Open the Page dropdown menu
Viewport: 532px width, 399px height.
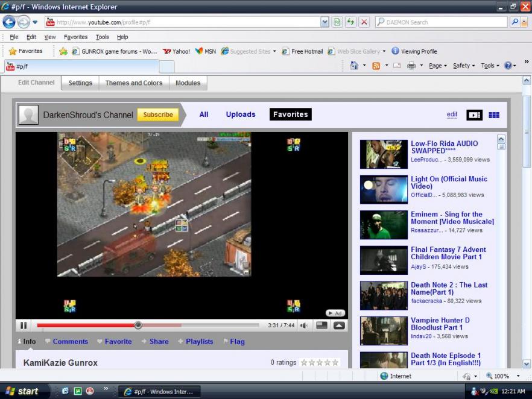click(x=437, y=66)
